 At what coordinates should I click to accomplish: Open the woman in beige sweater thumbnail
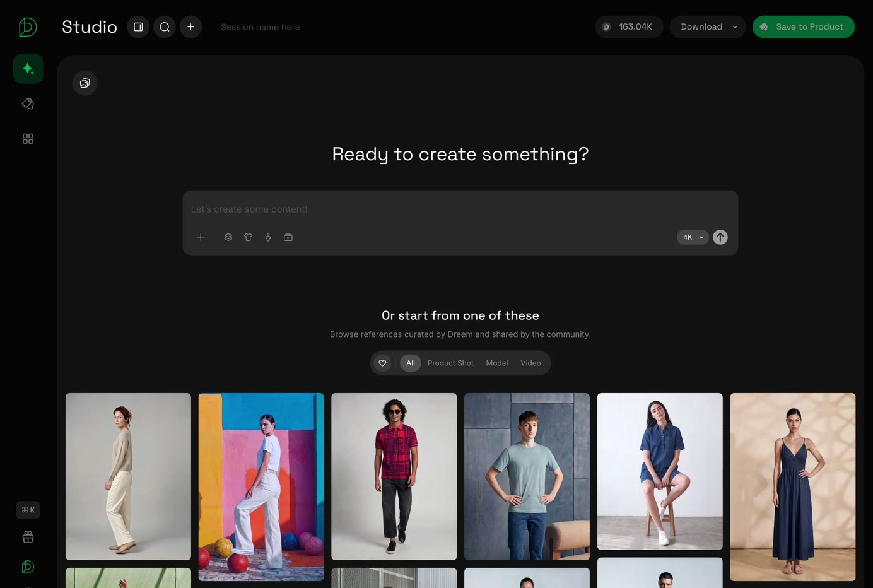click(128, 476)
